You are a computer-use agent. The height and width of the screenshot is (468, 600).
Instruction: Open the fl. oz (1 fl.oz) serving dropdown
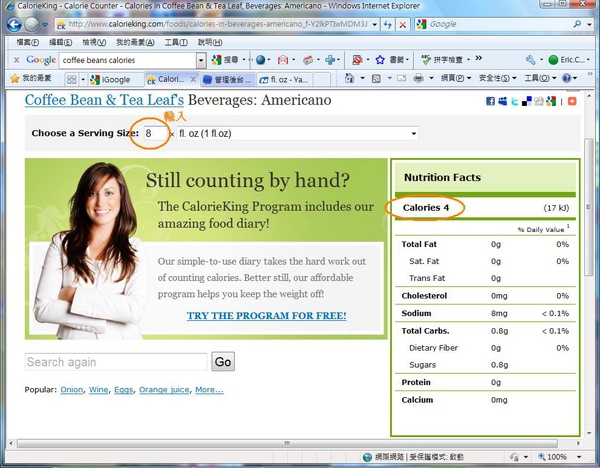(x=297, y=134)
